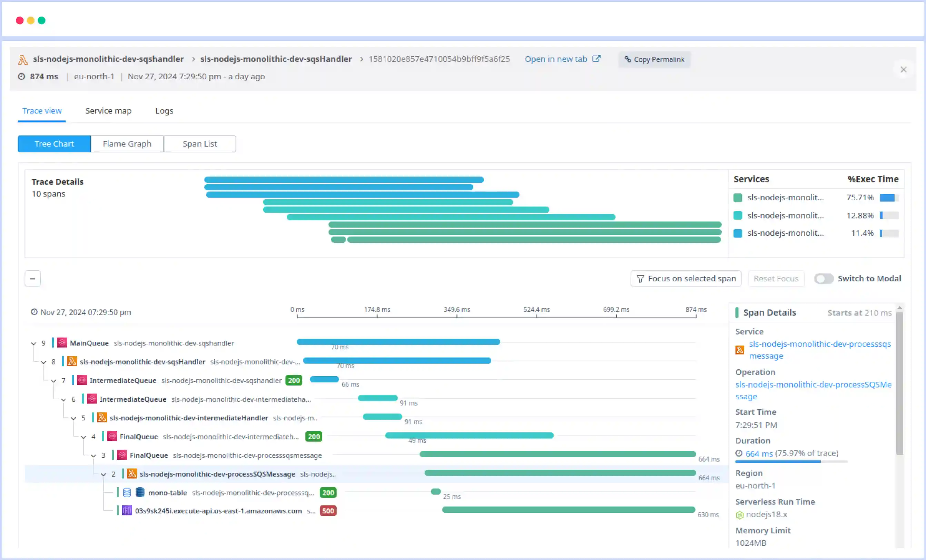Collapse the MainQueue span 9 chevron
The width and height of the screenshot is (926, 560).
pos(33,343)
